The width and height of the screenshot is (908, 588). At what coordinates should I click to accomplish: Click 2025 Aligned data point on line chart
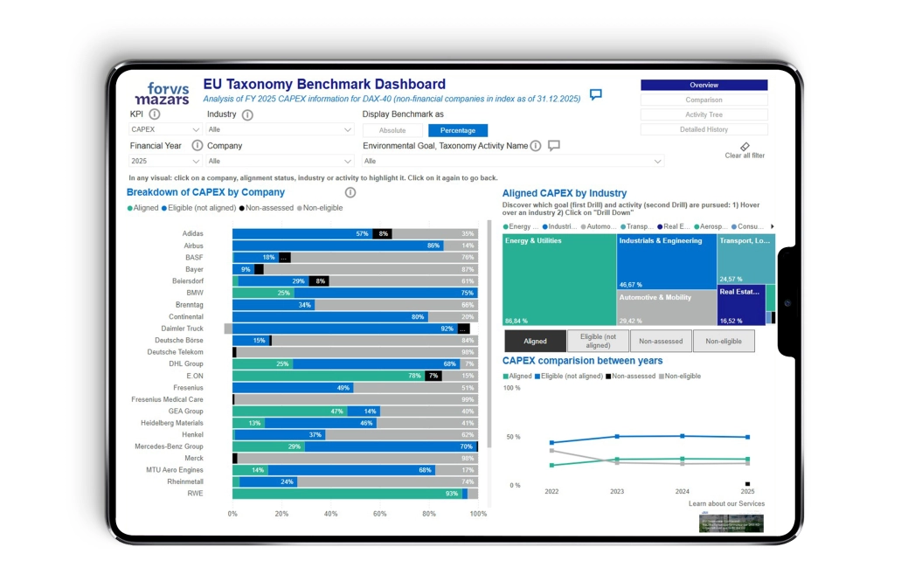pos(747,459)
